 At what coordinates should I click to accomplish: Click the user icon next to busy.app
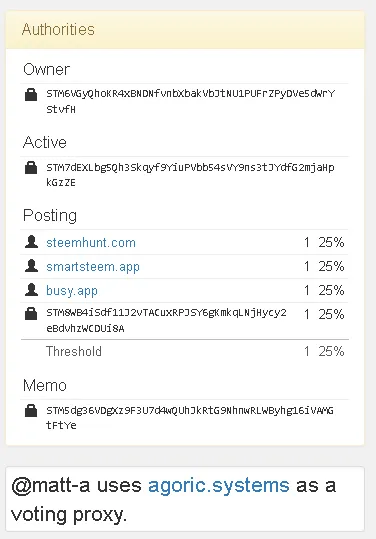coord(31,290)
